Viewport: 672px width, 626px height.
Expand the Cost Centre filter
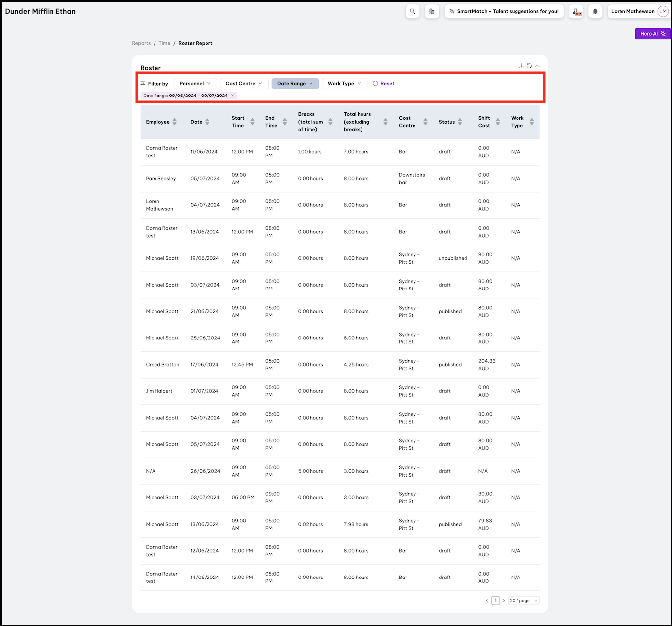[x=244, y=84]
